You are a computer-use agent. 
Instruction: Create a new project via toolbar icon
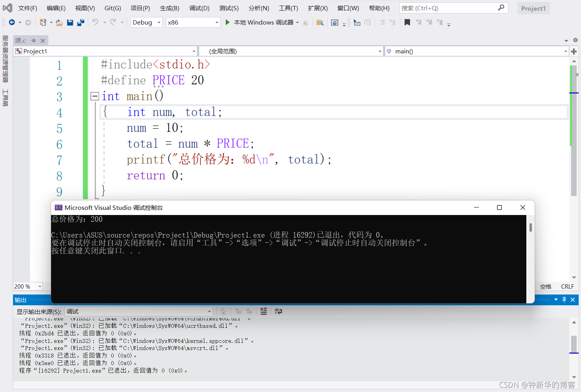tap(43, 23)
